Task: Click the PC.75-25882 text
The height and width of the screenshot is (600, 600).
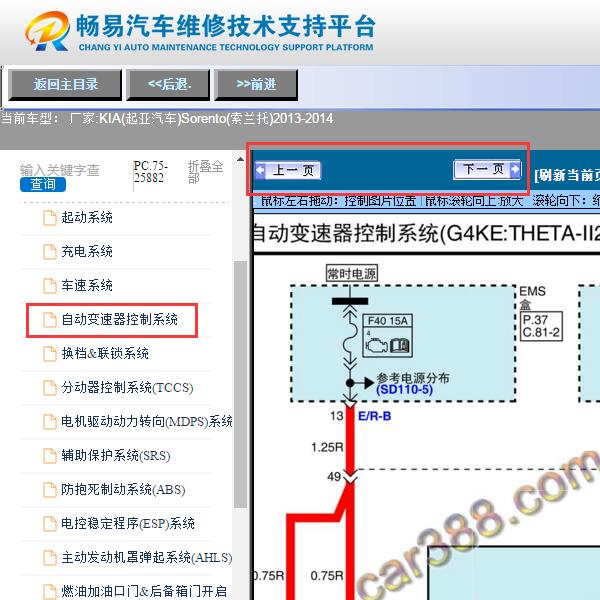Action: (150, 172)
